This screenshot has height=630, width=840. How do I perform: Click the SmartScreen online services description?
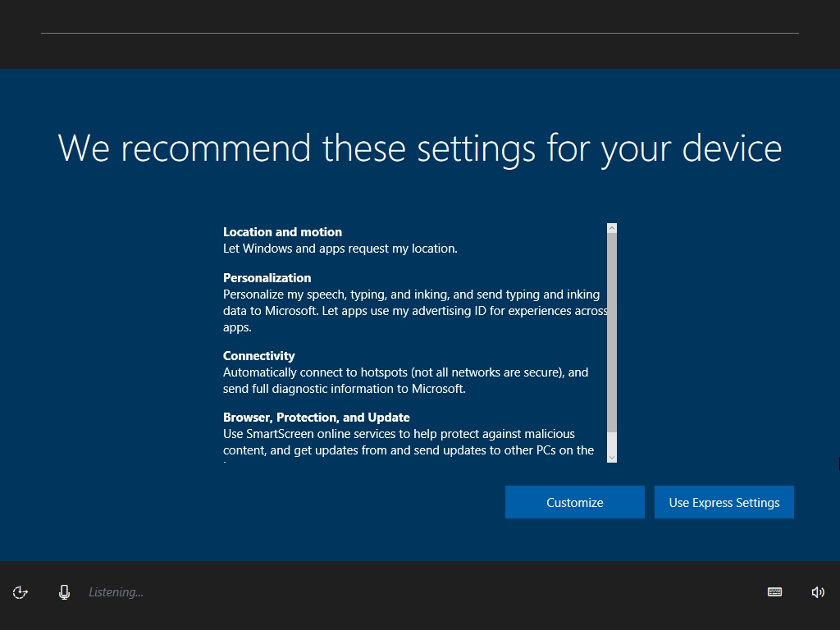409,442
